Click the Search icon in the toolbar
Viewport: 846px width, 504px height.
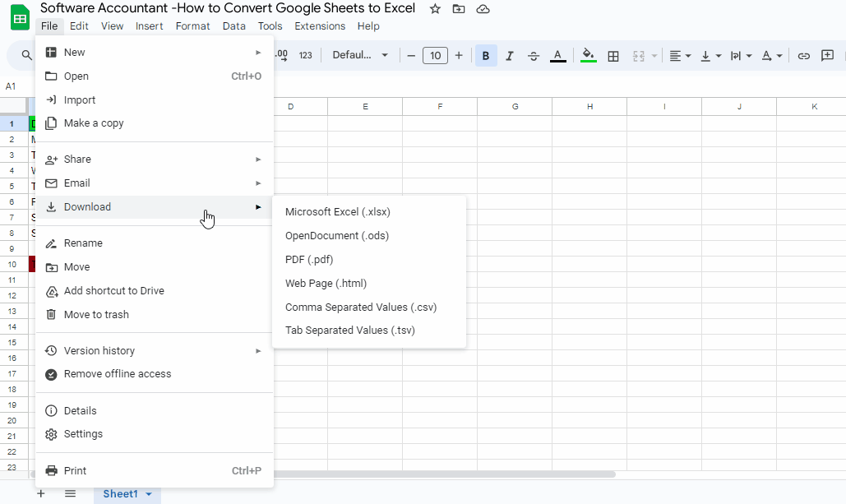click(25, 55)
